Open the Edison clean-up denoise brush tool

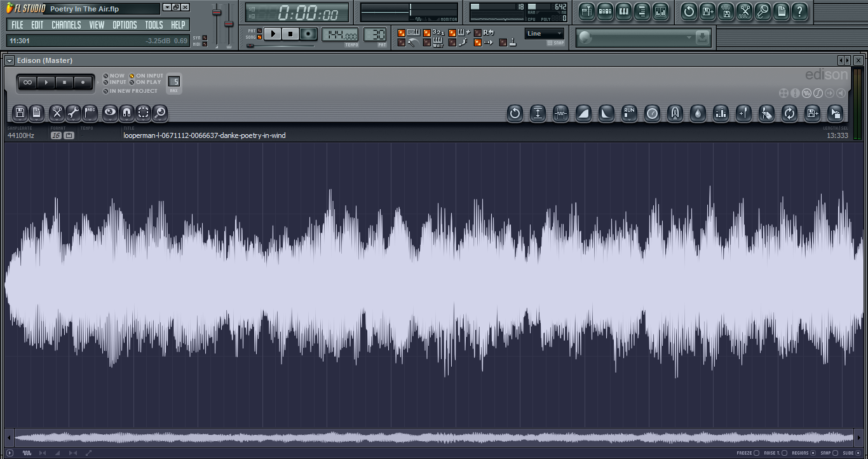pyautogui.click(x=766, y=114)
